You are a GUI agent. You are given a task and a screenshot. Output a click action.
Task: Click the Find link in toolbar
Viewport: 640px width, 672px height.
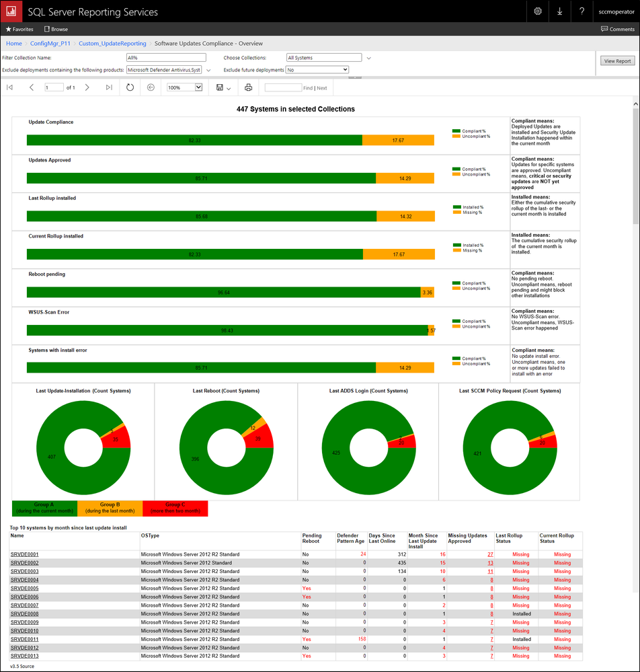[308, 88]
